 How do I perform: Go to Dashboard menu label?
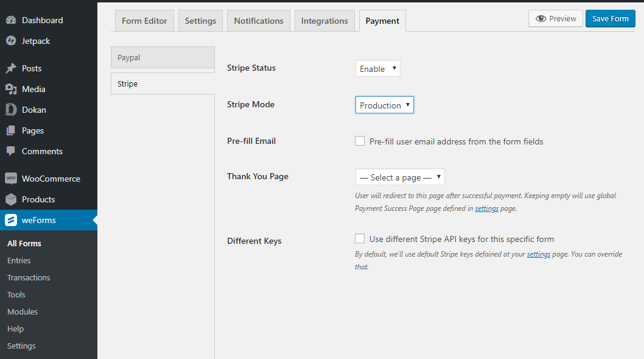pos(42,20)
